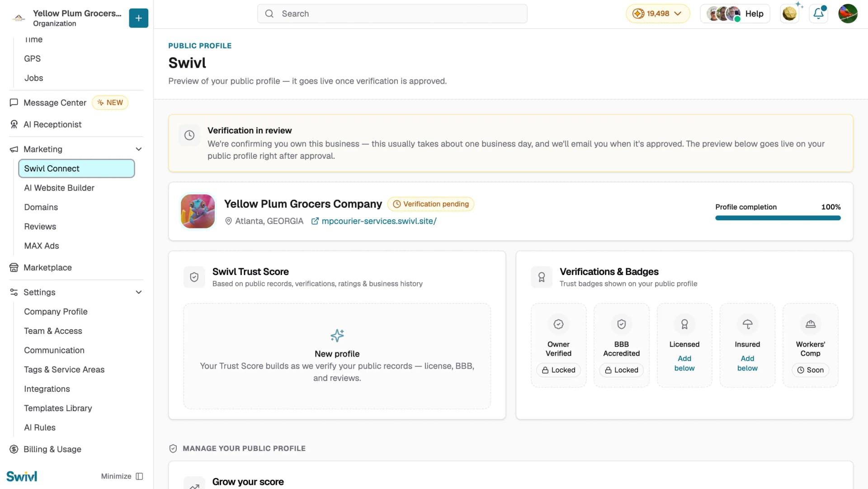Click Locked under BBB Accredited
Screen dimensions: 868x489
coord(622,370)
